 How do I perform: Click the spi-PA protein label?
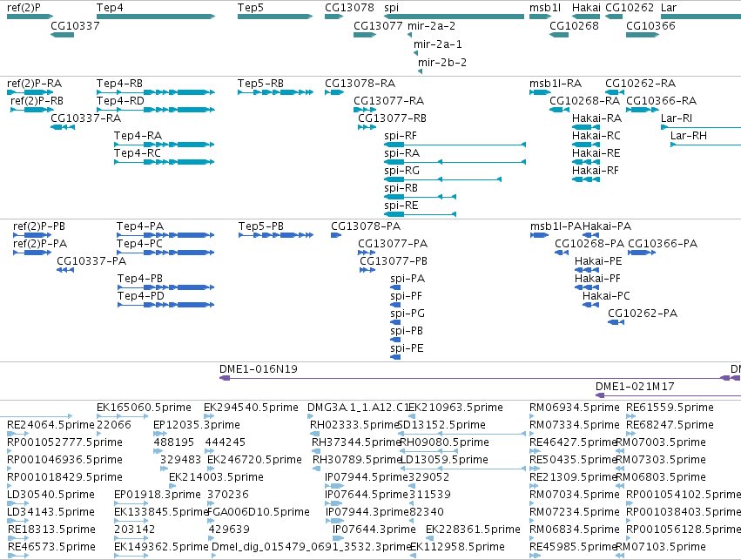tap(408, 279)
